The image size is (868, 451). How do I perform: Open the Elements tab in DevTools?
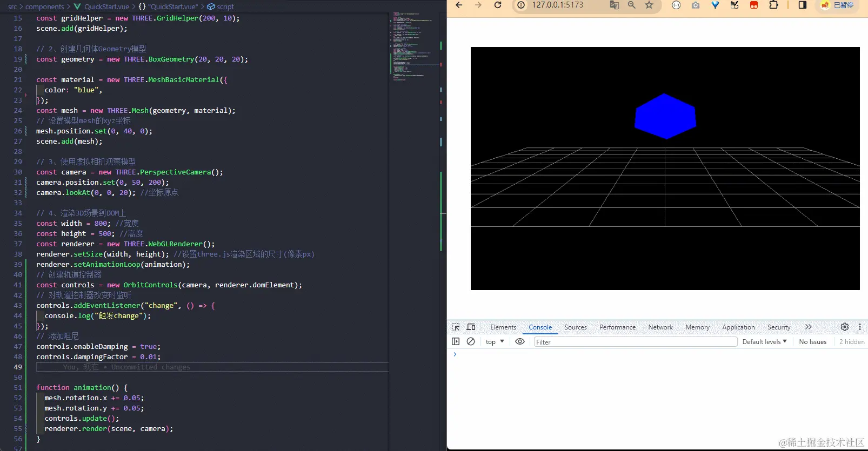pos(503,327)
